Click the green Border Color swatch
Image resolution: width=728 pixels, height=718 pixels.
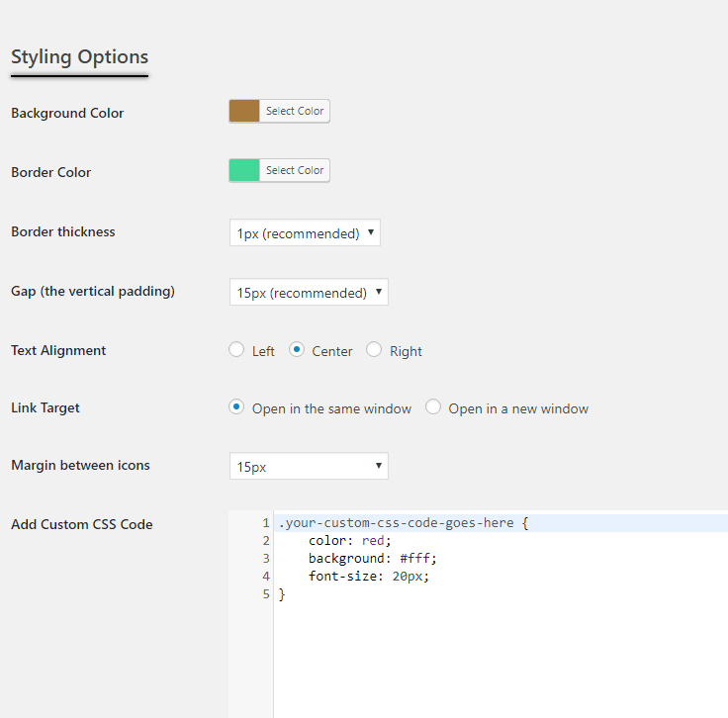click(x=244, y=170)
